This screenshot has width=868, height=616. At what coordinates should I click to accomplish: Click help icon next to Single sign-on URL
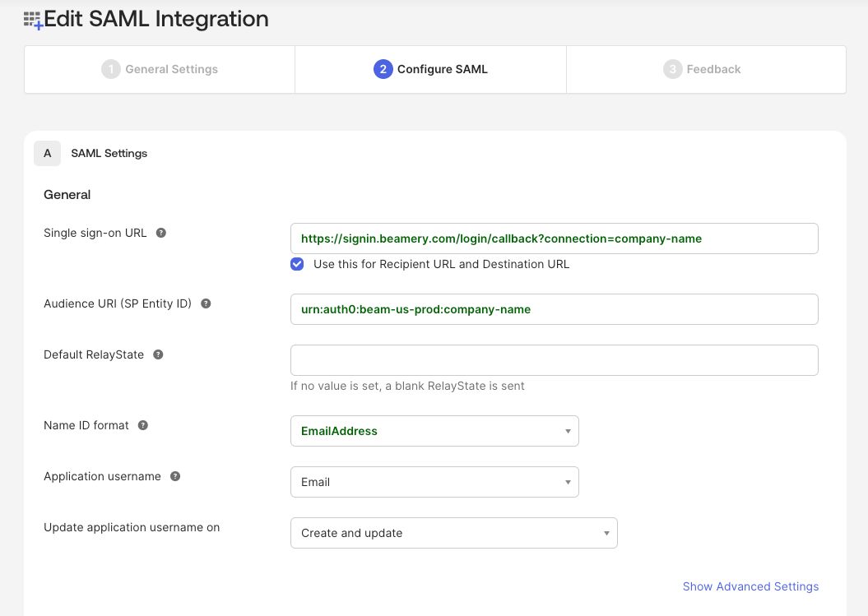pos(161,233)
